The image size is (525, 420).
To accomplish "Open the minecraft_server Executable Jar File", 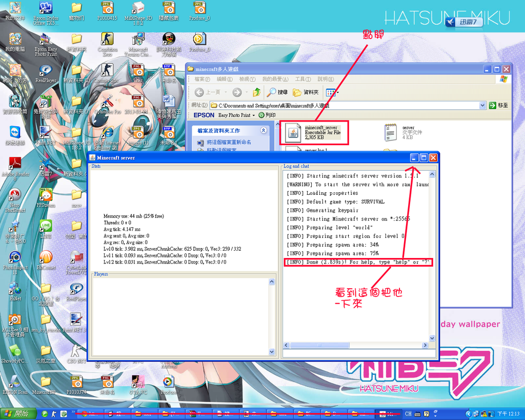I will (x=313, y=133).
